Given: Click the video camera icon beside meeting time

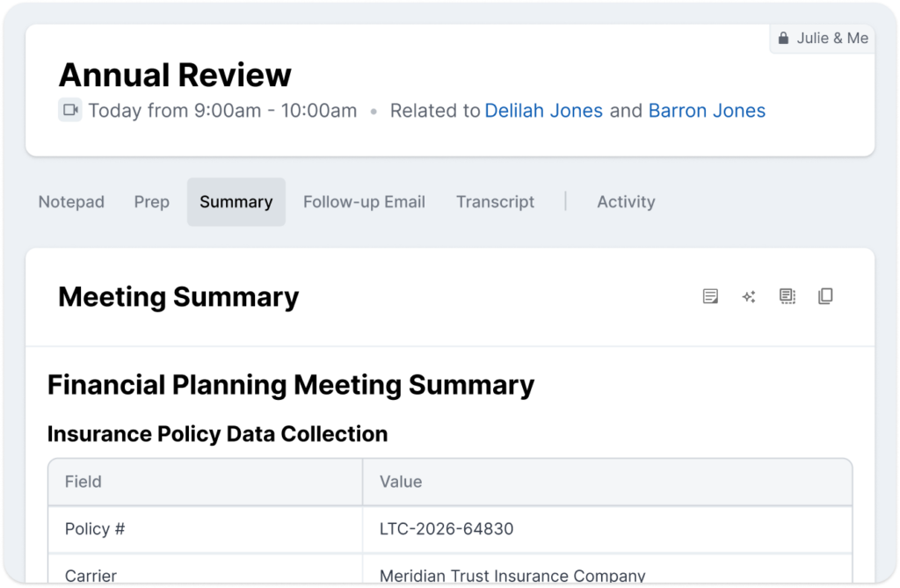Looking at the screenshot, I should 70,110.
